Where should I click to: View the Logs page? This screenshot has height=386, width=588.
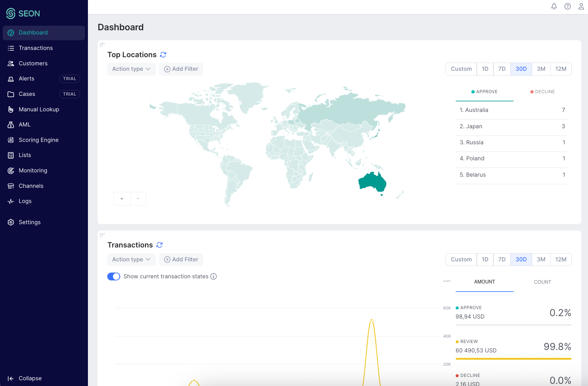coord(25,201)
